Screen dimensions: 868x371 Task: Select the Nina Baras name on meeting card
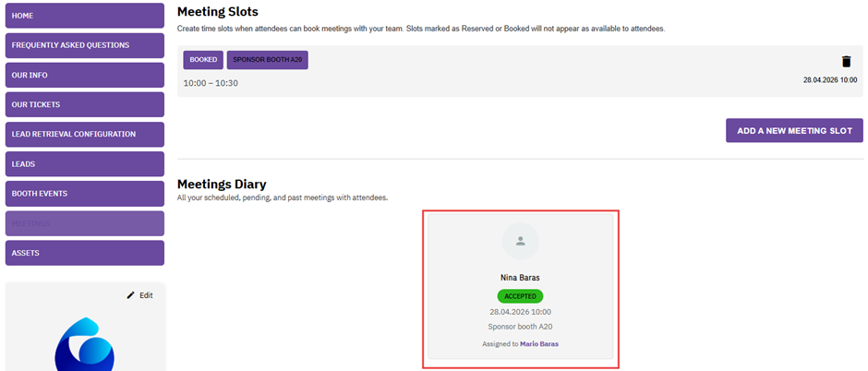point(520,277)
